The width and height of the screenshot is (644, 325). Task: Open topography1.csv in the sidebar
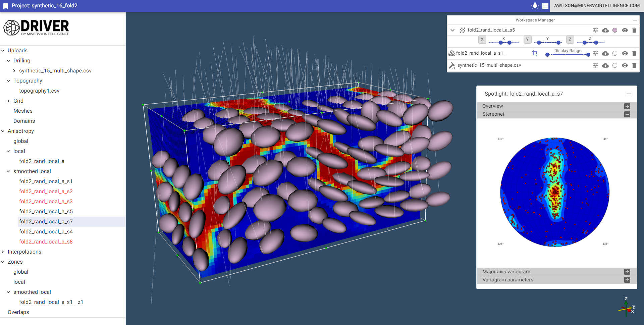coord(39,91)
